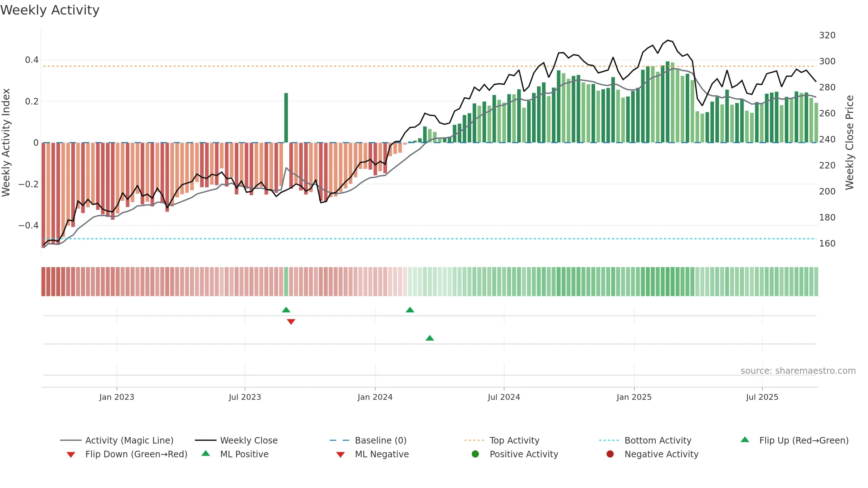
Task: Click the orange dotted Top Activity line
Action: click(x=430, y=66)
